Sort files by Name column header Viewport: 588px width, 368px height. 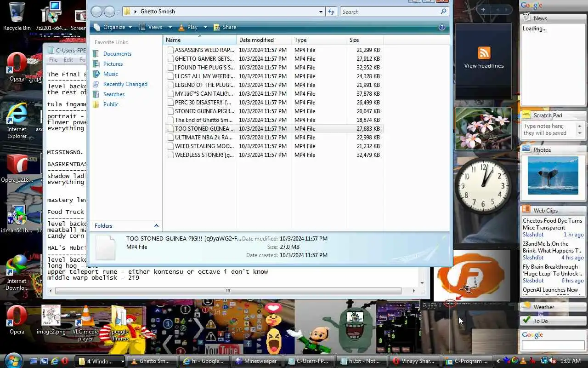[200, 40]
